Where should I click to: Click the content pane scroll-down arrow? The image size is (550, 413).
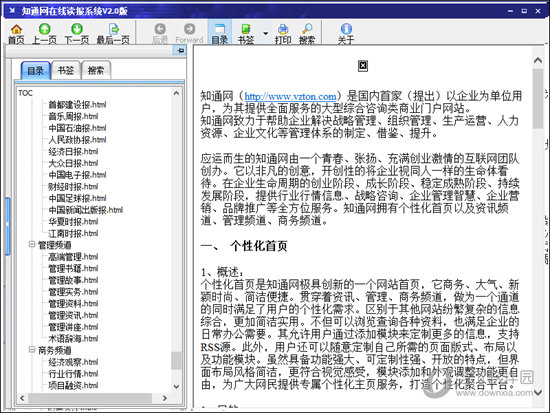point(538,392)
